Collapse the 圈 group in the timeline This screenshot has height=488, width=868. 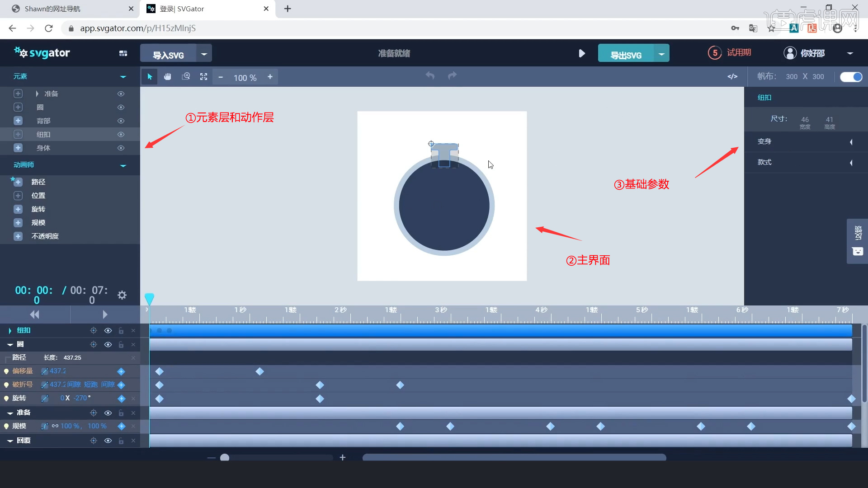[x=10, y=344]
